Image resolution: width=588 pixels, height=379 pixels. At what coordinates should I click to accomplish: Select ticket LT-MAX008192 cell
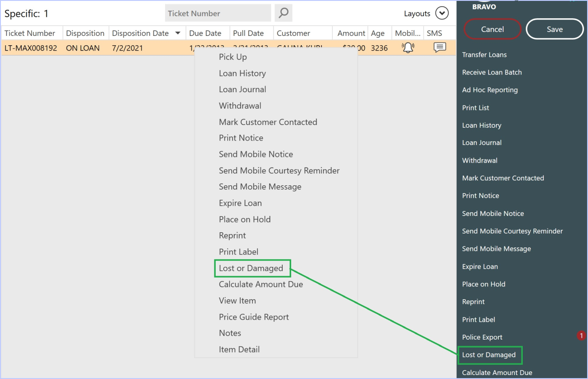(31, 48)
